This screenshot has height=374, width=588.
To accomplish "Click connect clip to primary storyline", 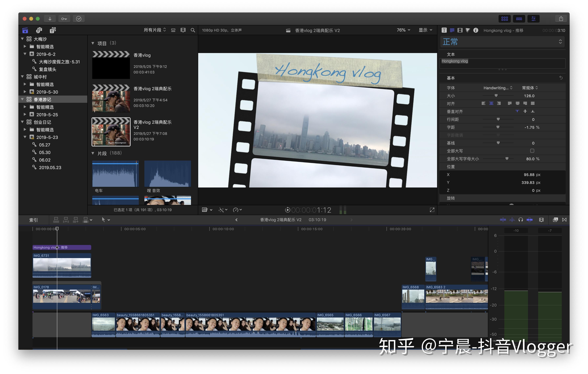I will point(56,220).
